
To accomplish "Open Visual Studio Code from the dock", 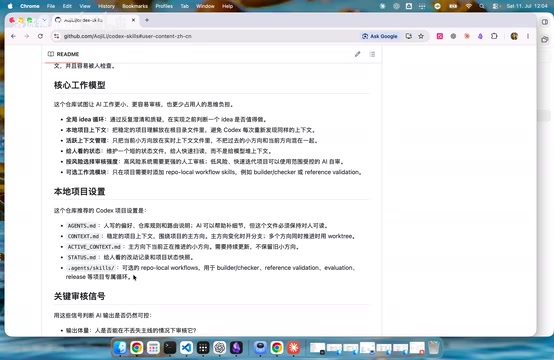I will pyautogui.click(x=187, y=348).
